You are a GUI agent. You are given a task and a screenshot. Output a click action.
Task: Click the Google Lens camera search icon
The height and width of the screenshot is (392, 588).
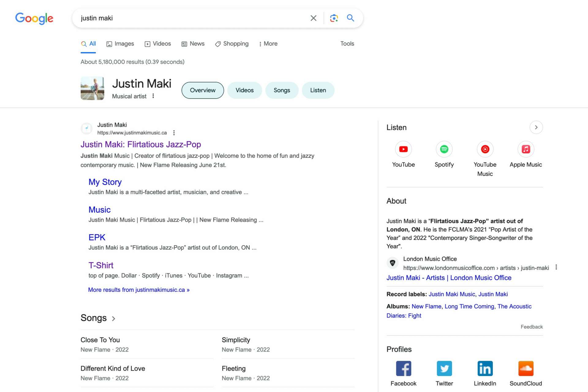pyautogui.click(x=334, y=18)
